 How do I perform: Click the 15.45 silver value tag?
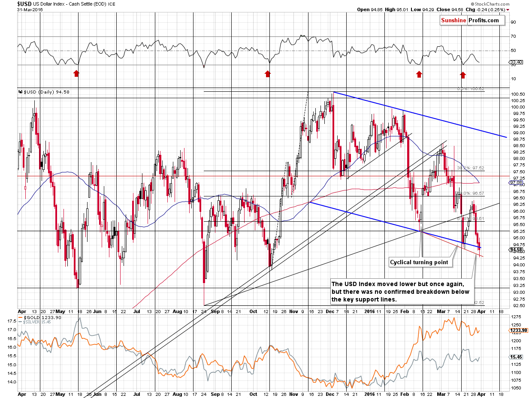516,357
